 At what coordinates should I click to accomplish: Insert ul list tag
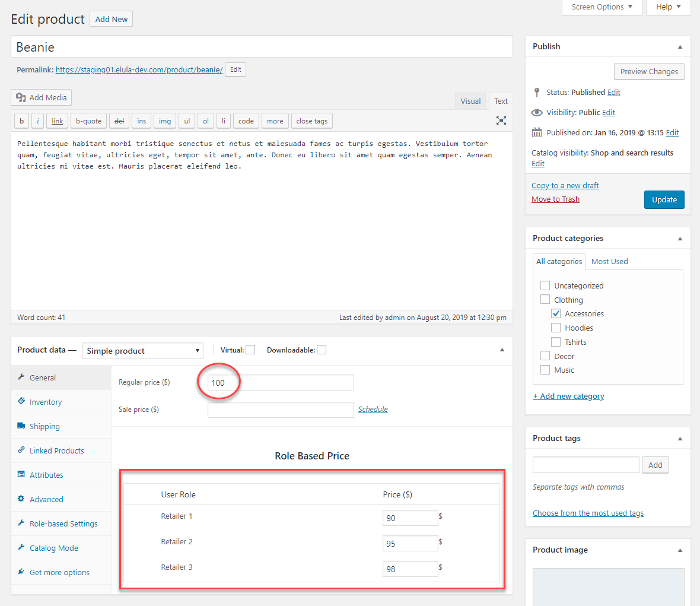(187, 121)
